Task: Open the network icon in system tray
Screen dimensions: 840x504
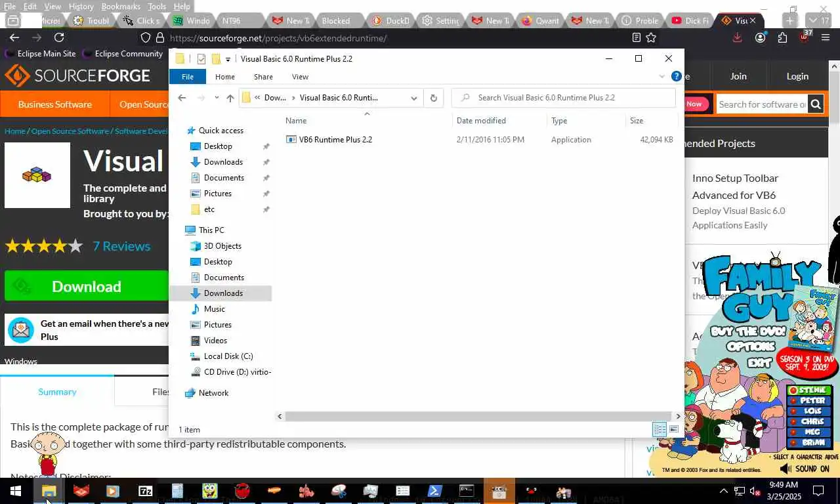Action: (x=739, y=491)
